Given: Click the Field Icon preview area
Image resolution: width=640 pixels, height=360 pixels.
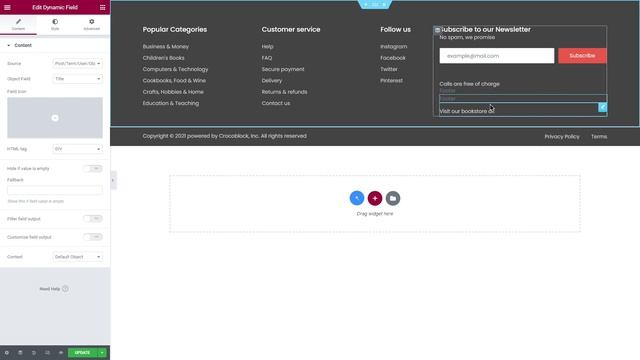Looking at the screenshot, I should pos(55,118).
